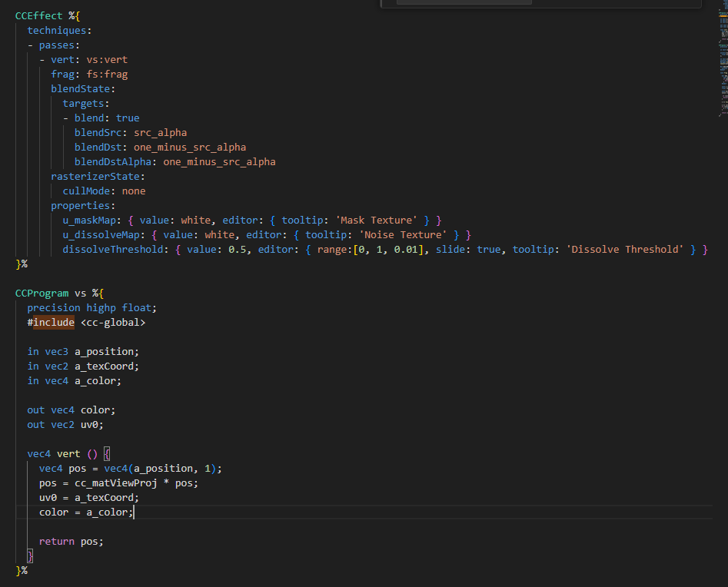Click the 'src_alpha' value of blendSrc
The width and height of the screenshot is (728, 587).
160,133
